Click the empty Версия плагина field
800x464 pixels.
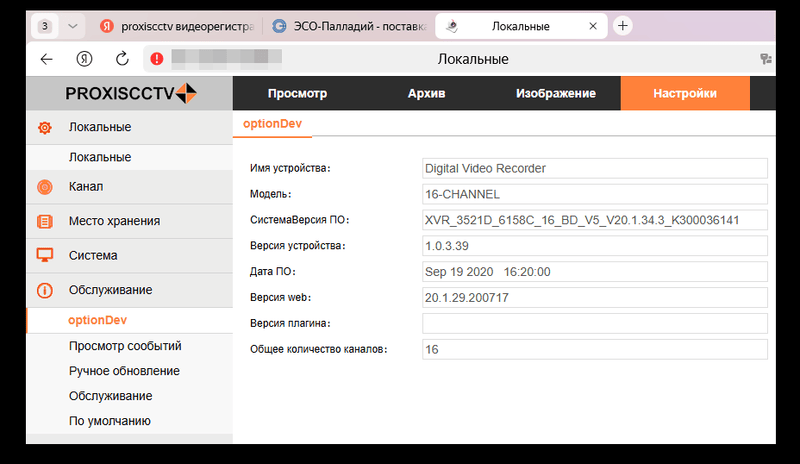595,324
